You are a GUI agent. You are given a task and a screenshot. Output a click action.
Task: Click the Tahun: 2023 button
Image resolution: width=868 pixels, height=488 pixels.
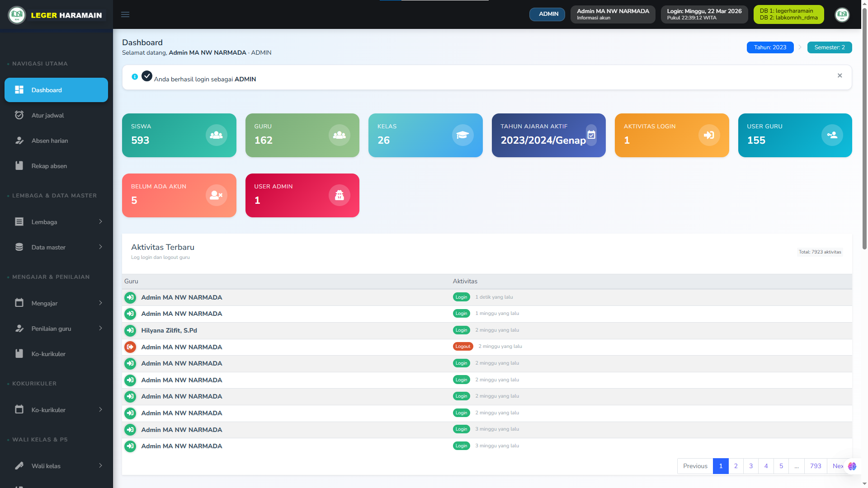[770, 47]
